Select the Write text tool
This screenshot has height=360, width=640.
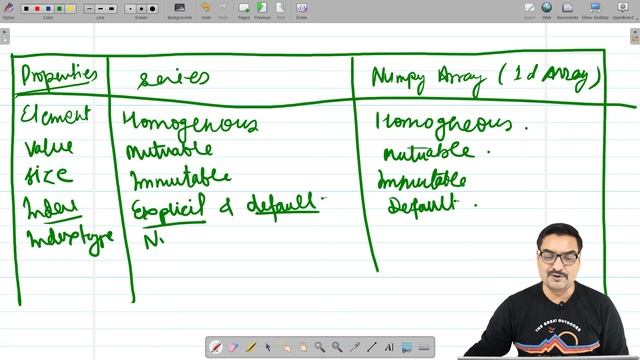point(389,347)
